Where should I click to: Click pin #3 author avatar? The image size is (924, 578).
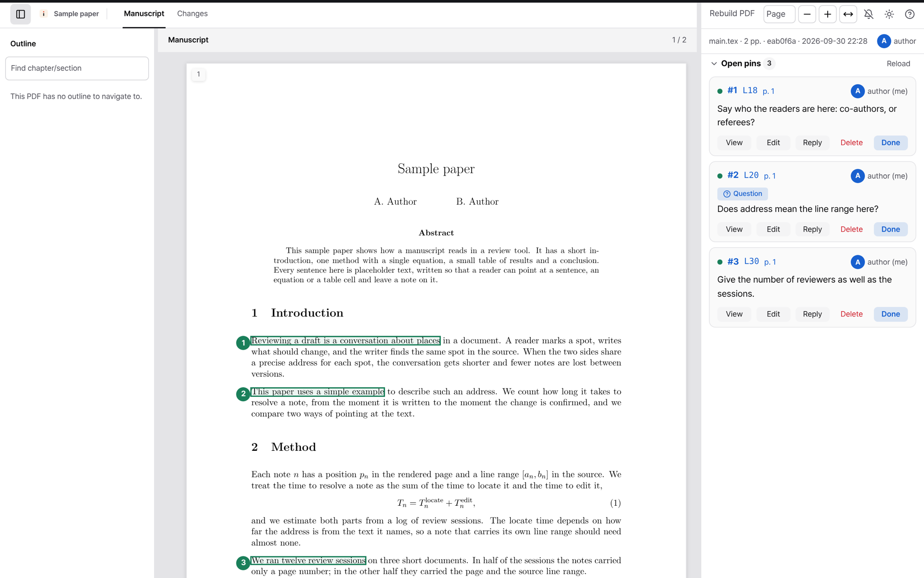click(x=857, y=262)
